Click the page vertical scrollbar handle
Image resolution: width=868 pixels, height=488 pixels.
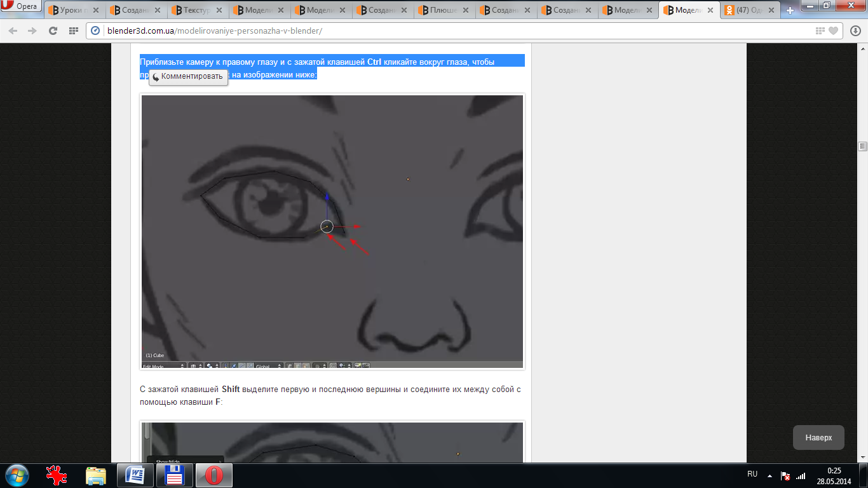[862, 146]
